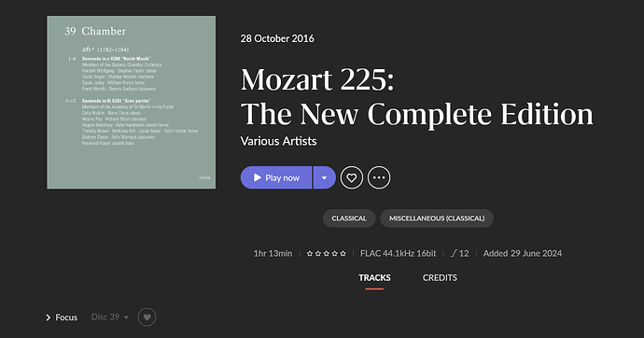
Task: Click the Mozart 225 album title
Action: pyautogui.click(x=417, y=97)
